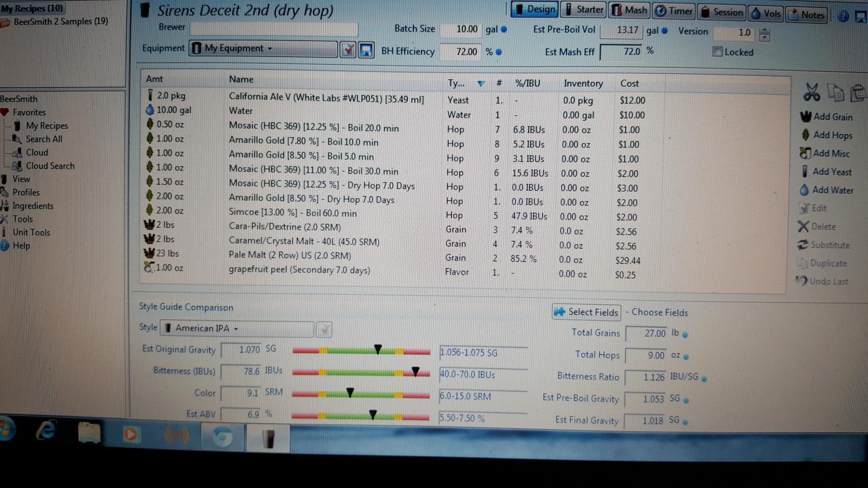Open Search All in sidebar
The height and width of the screenshot is (488, 868).
[x=38, y=139]
